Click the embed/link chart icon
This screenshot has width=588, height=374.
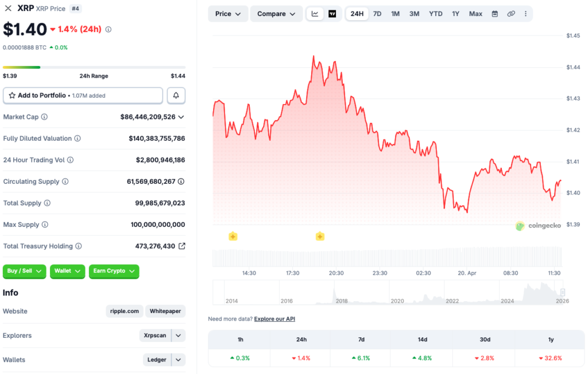click(511, 13)
